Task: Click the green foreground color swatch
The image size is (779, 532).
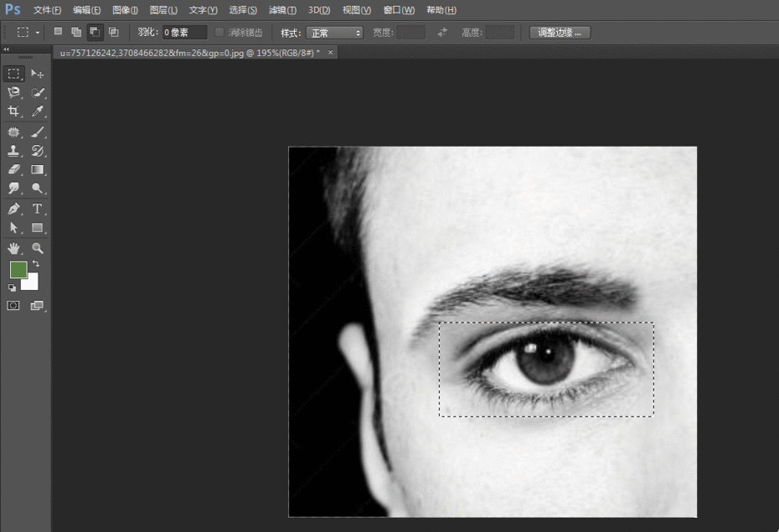Action: coord(18,270)
